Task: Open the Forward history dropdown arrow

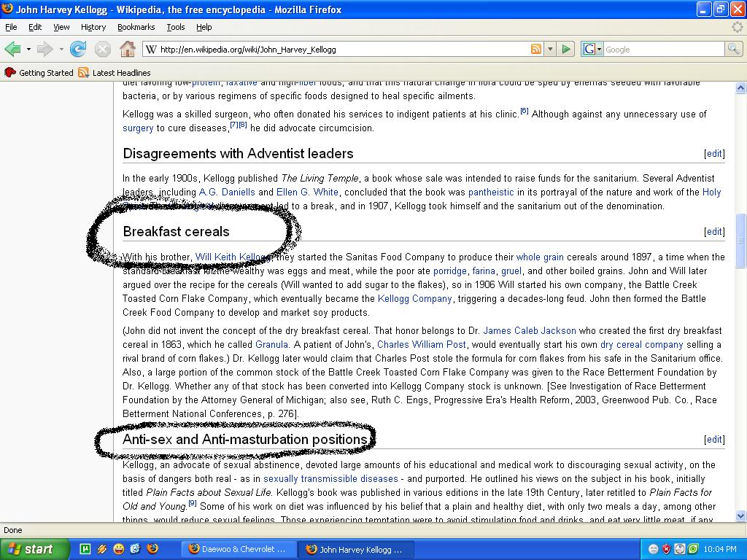Action: (x=61, y=49)
